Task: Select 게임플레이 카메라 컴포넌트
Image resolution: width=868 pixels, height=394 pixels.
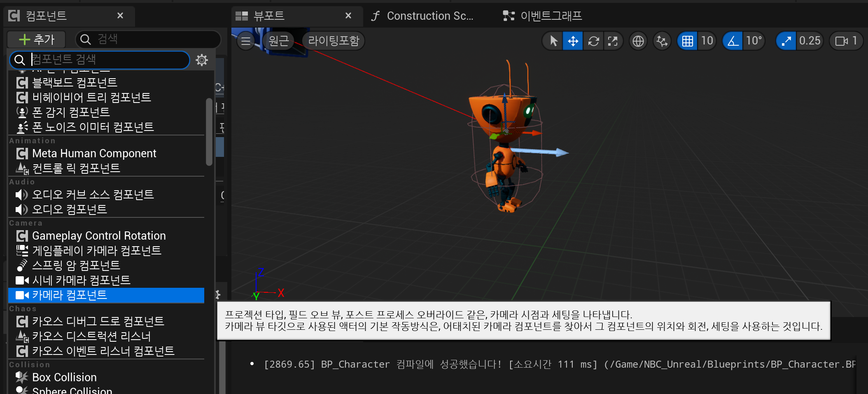Action: click(106, 250)
